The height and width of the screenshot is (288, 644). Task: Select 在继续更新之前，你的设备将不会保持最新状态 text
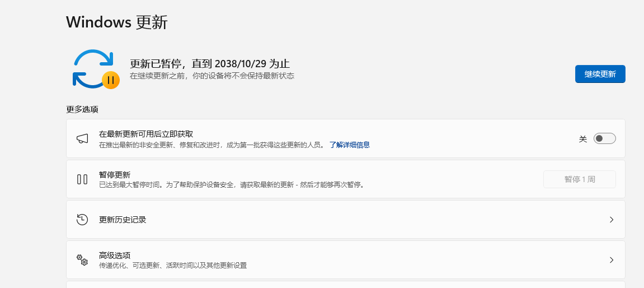pos(213,76)
